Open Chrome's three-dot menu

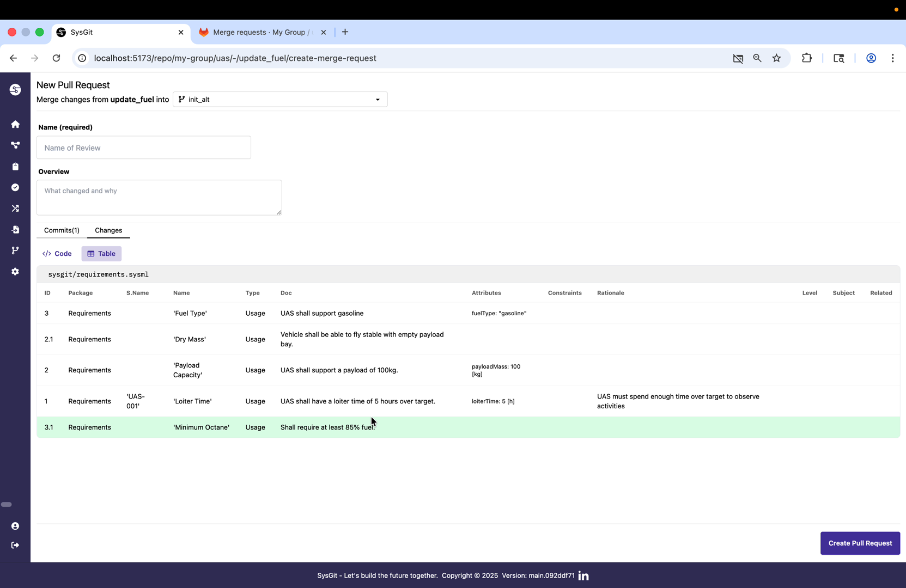tap(893, 58)
